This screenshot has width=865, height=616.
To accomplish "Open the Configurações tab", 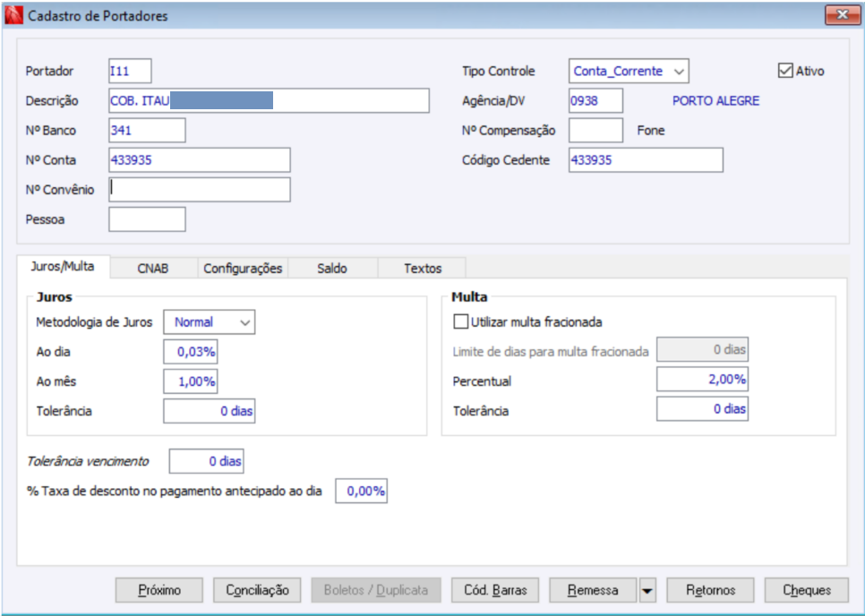I will (243, 268).
